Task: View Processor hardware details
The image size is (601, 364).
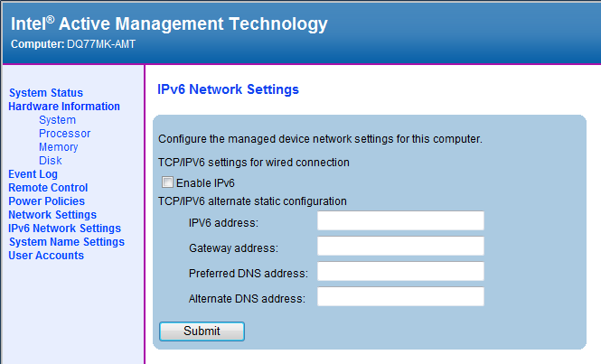Action: click(x=64, y=134)
